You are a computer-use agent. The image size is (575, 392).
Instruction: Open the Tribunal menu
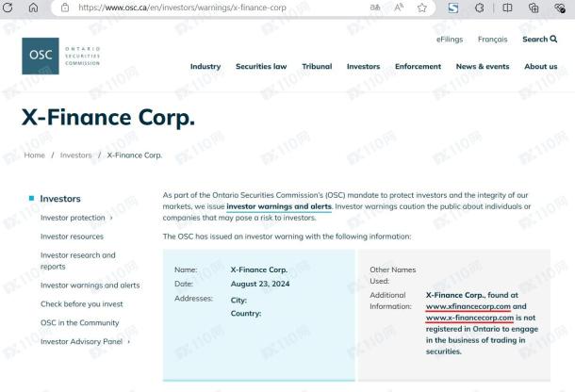pyautogui.click(x=317, y=66)
